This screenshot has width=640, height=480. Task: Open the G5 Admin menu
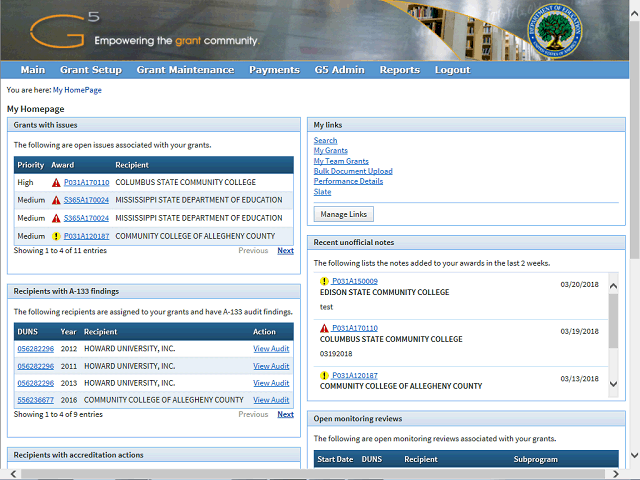coord(339,70)
